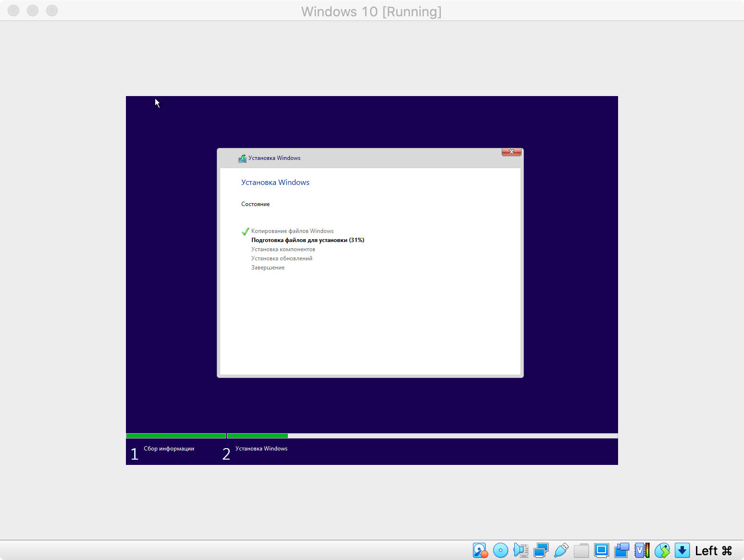
Task: Click the green installation progress bar
Action: (x=257, y=436)
